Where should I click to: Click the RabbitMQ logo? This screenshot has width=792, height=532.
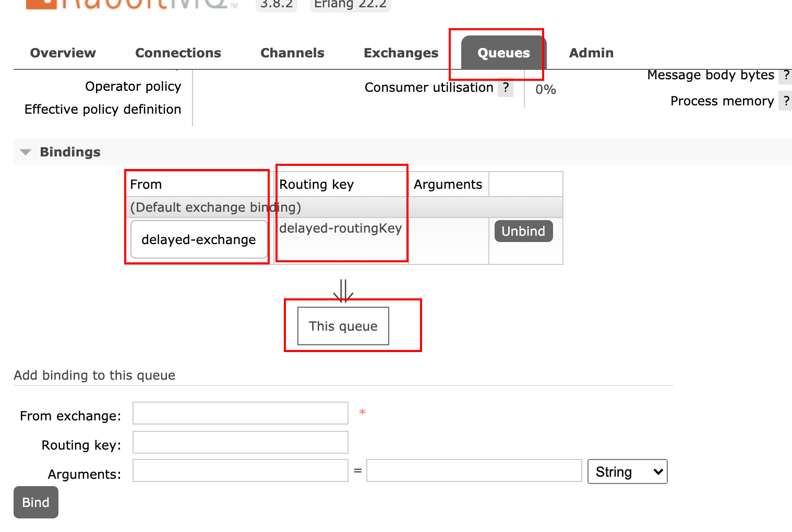pyautogui.click(x=130, y=4)
